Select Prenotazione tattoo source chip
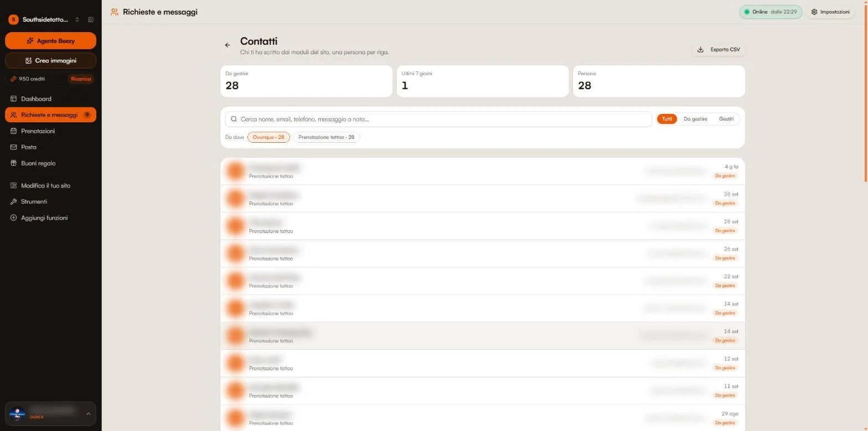 pyautogui.click(x=327, y=137)
